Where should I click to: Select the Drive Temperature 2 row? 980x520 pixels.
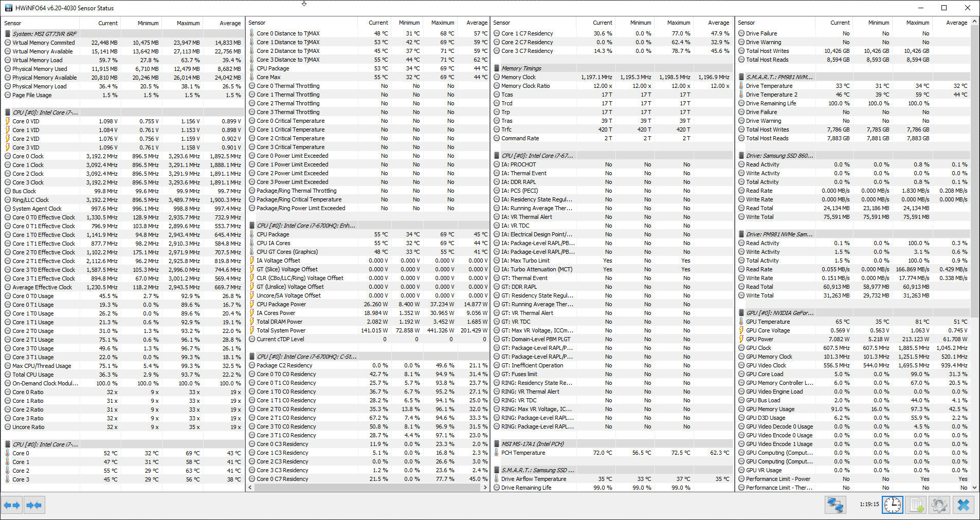click(x=853, y=95)
